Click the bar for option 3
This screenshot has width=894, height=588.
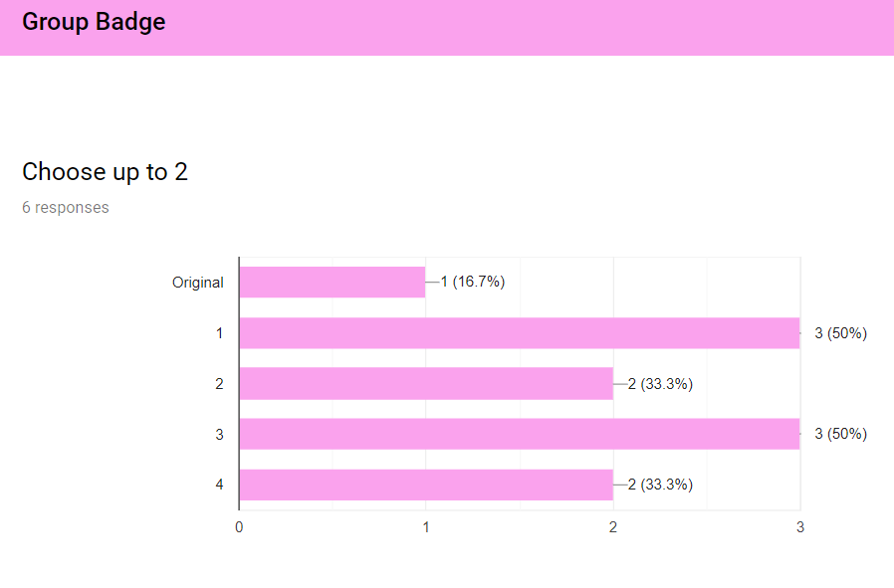520,434
